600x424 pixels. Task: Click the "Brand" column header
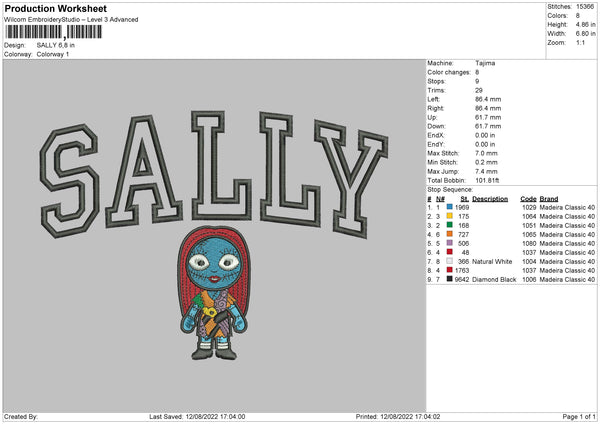tap(549, 199)
